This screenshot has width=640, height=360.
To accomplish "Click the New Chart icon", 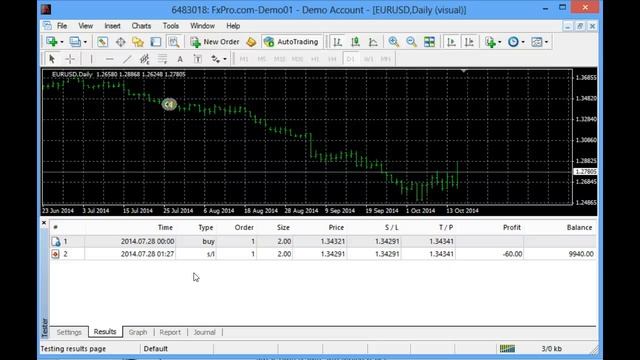I will click(51, 42).
